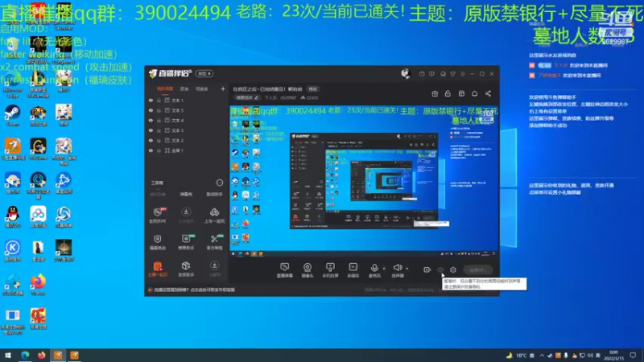
Task: Open Firefox from the taskbar
Action: coord(41,355)
